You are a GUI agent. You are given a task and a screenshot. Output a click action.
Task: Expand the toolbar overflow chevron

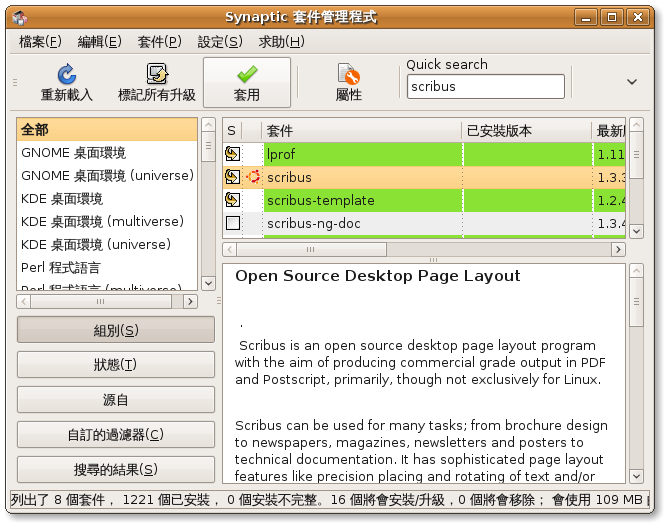(632, 82)
